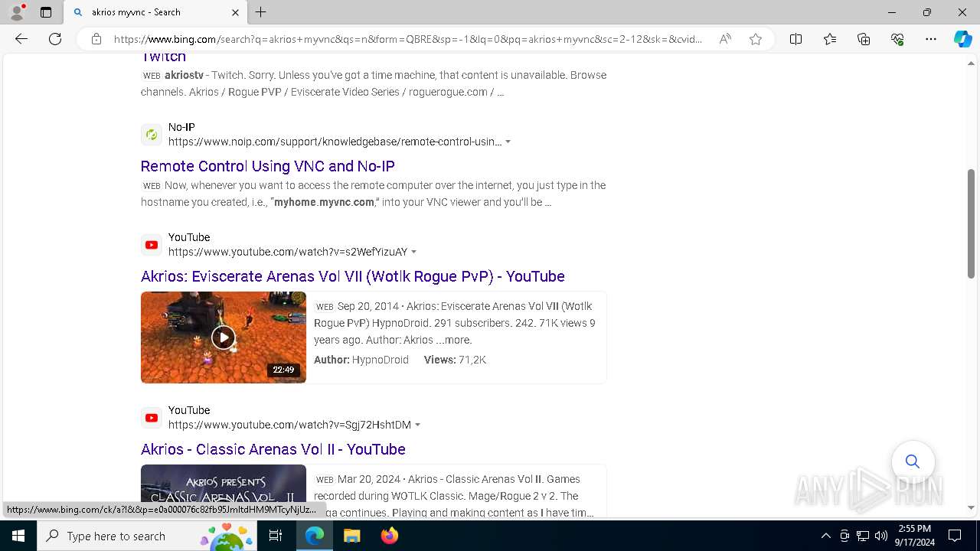Expand dropdown arrow beside noip.com URL
This screenshot has width=980, height=551.
[x=508, y=142]
